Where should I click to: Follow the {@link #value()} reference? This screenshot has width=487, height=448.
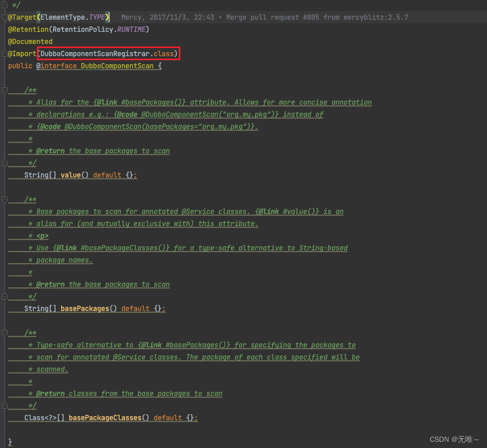(287, 211)
